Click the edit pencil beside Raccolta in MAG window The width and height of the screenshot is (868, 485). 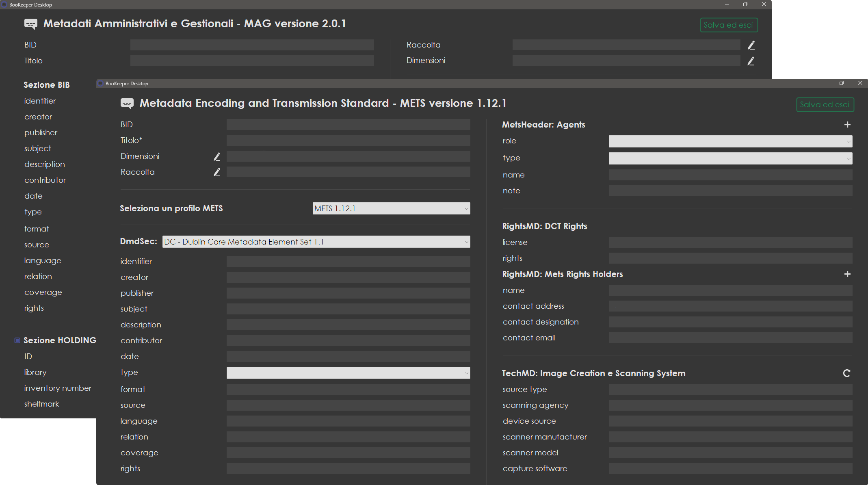pyautogui.click(x=751, y=45)
